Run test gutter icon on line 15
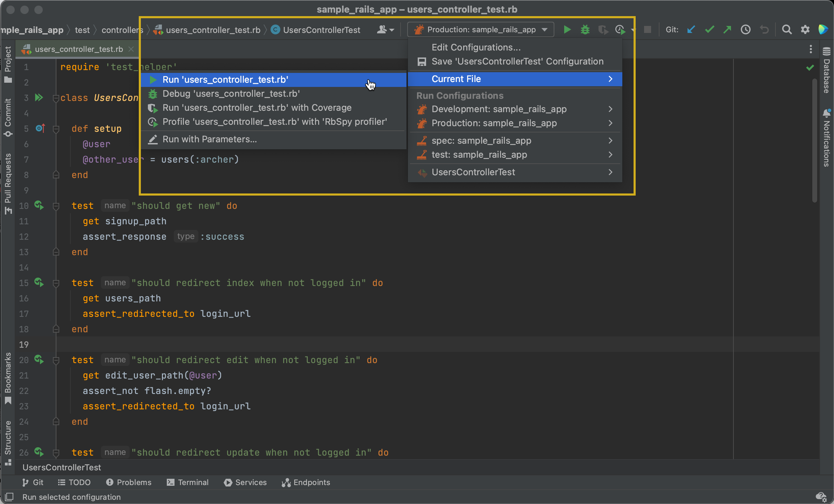Image resolution: width=834 pixels, height=504 pixels. coord(39,282)
